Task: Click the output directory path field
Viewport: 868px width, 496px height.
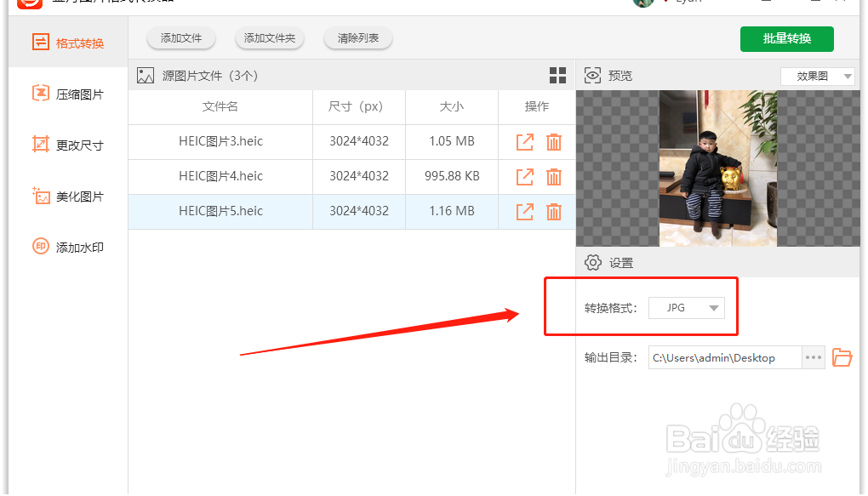Action: pos(725,357)
